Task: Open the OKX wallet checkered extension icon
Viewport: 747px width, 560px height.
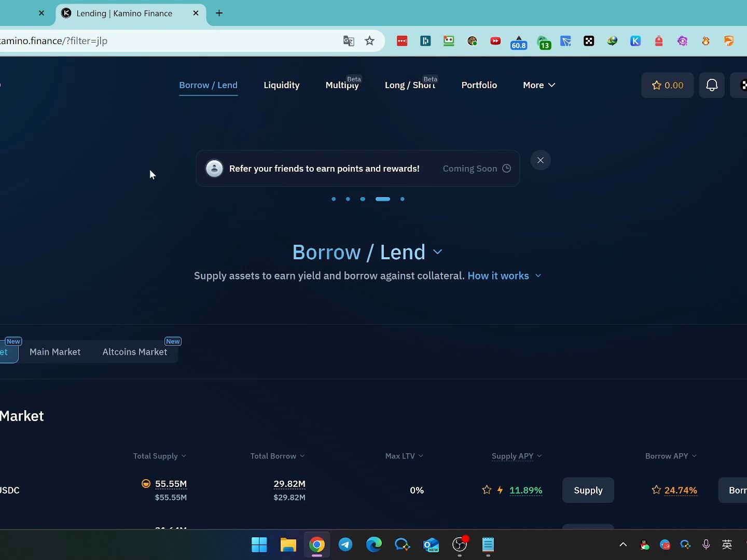Action: pyautogui.click(x=589, y=41)
